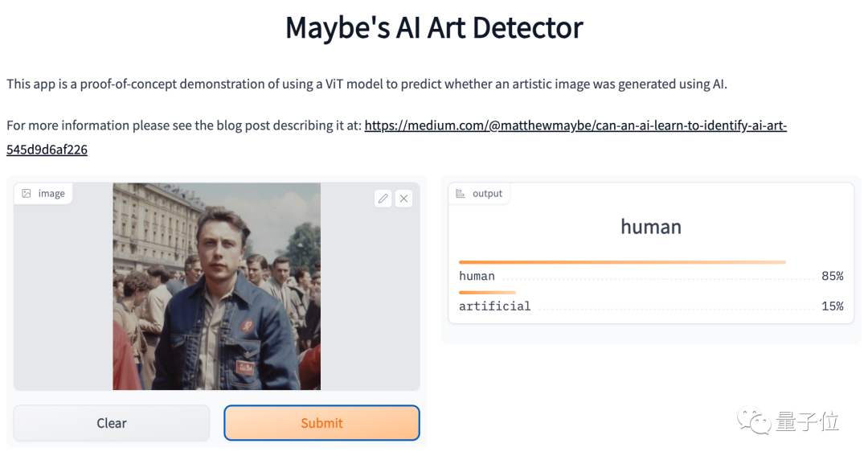The image size is (868, 460).
Task: Click the link's second line ending 545d9d6af226
Action: pyautogui.click(x=47, y=150)
